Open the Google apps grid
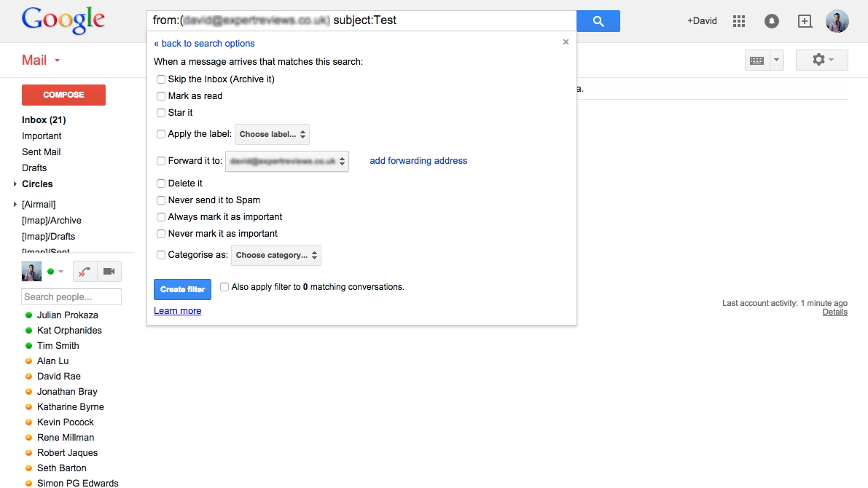Image resolution: width=868 pixels, height=488 pixels. point(739,21)
